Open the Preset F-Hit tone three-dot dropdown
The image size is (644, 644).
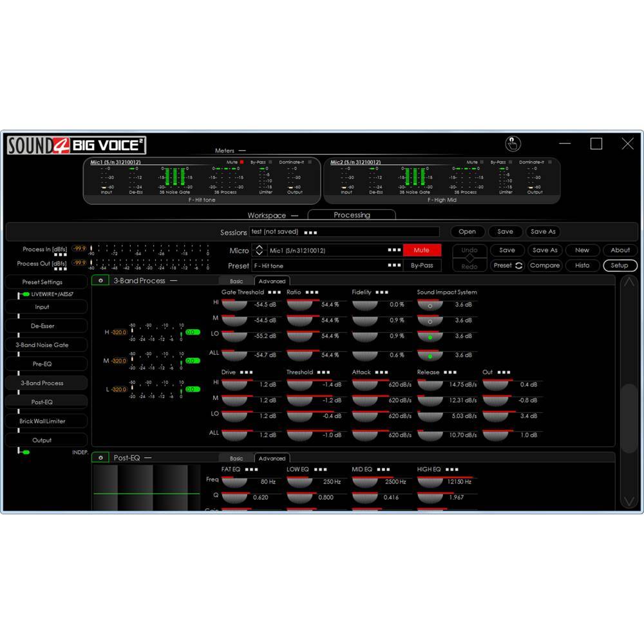[x=394, y=265]
